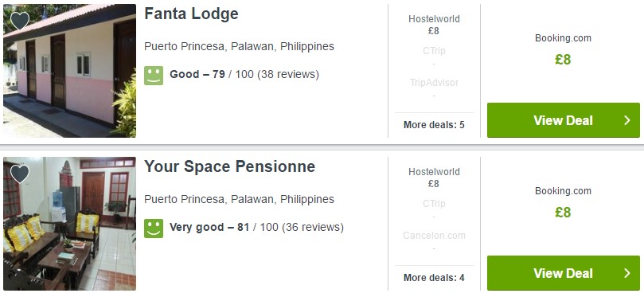Click arrow on Your Space Pensionne View Deal button
The image size is (644, 293).
tap(626, 273)
